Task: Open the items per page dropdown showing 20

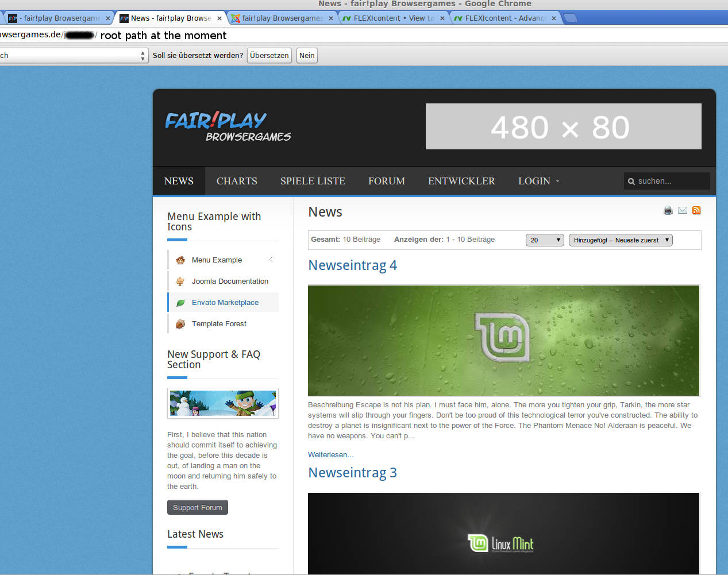Action: pos(545,240)
